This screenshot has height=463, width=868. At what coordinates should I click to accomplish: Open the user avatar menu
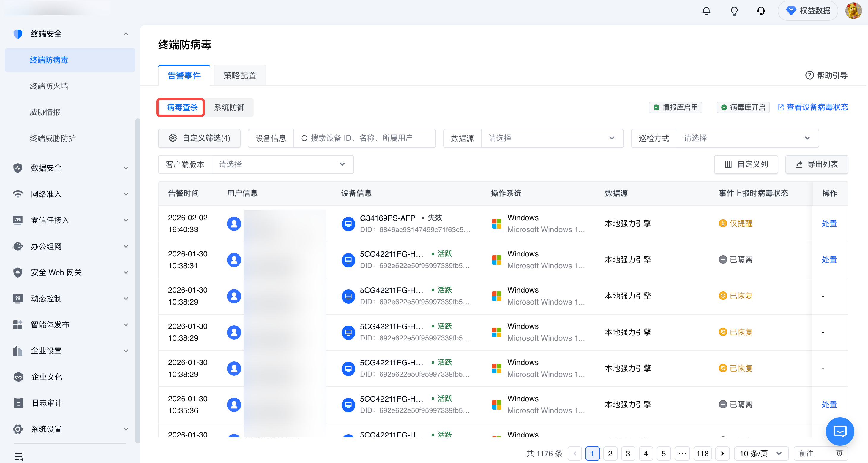tap(853, 11)
